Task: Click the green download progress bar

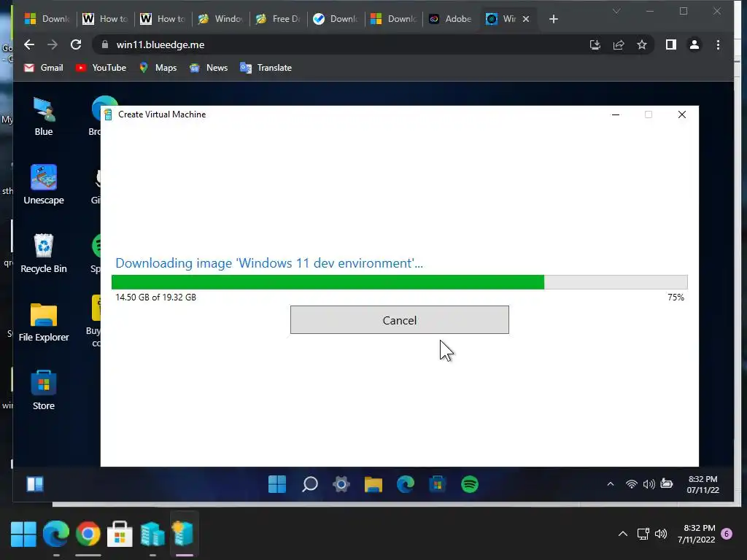Action: pos(399,282)
